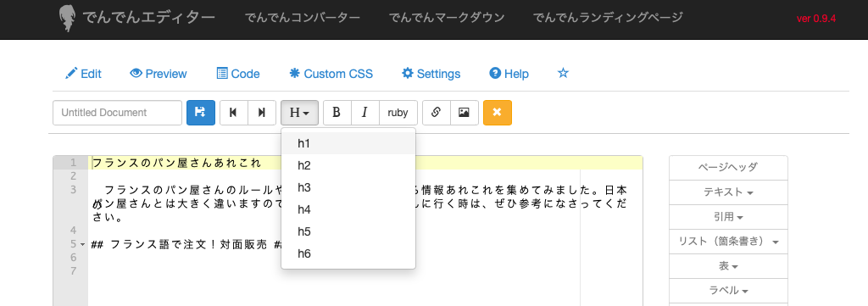Insert a link using chain icon
The width and height of the screenshot is (868, 306).
(x=437, y=113)
